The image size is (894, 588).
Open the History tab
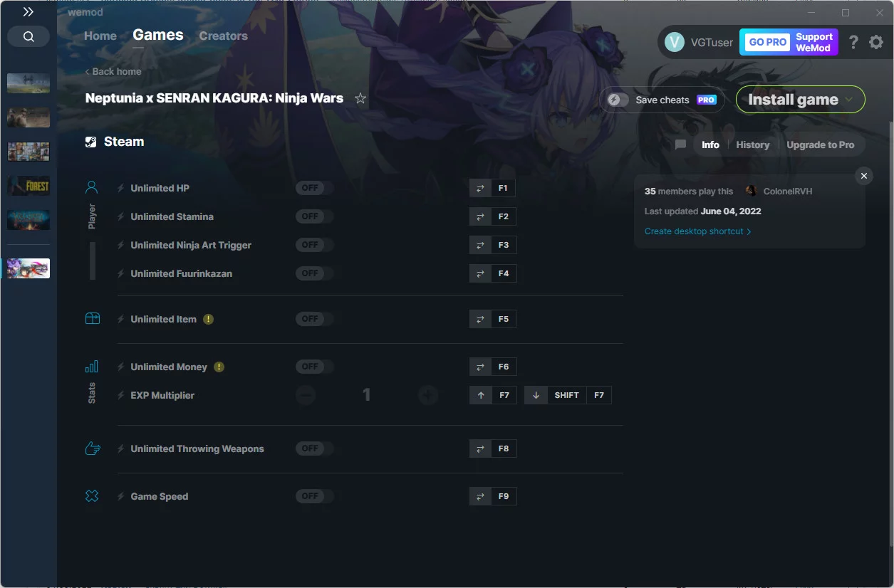(x=752, y=145)
